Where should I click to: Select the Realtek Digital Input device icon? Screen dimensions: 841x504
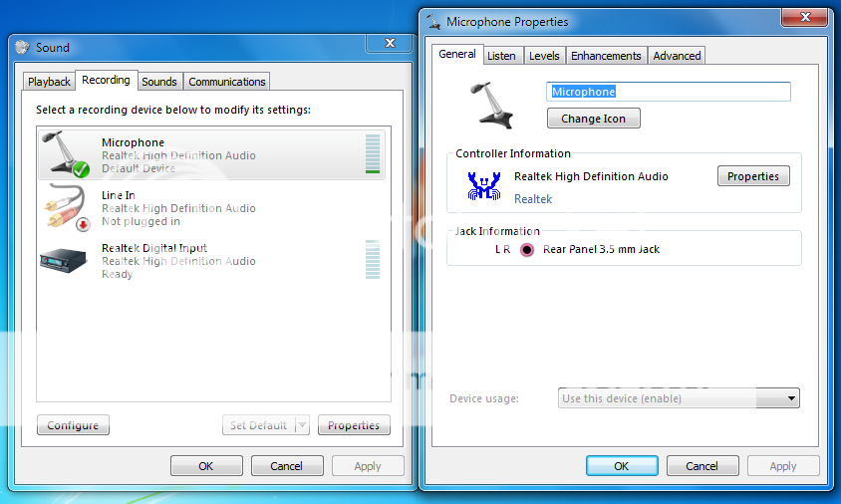pos(64,261)
